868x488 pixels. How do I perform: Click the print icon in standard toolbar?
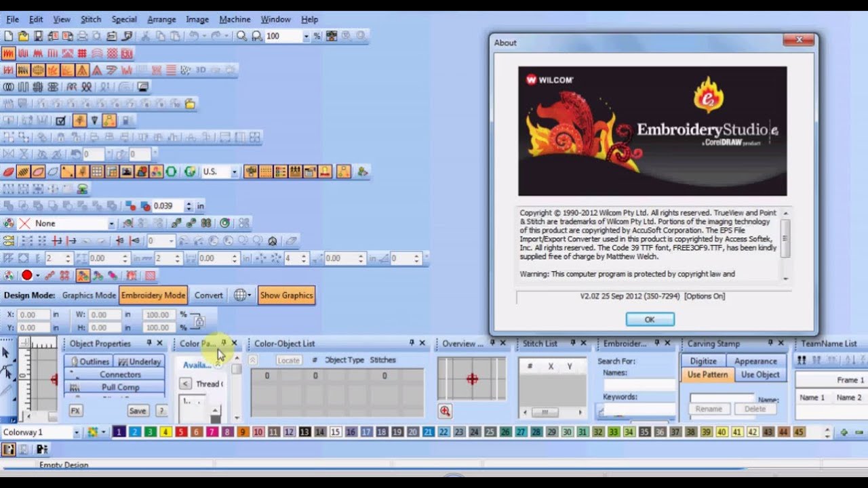pos(82,36)
